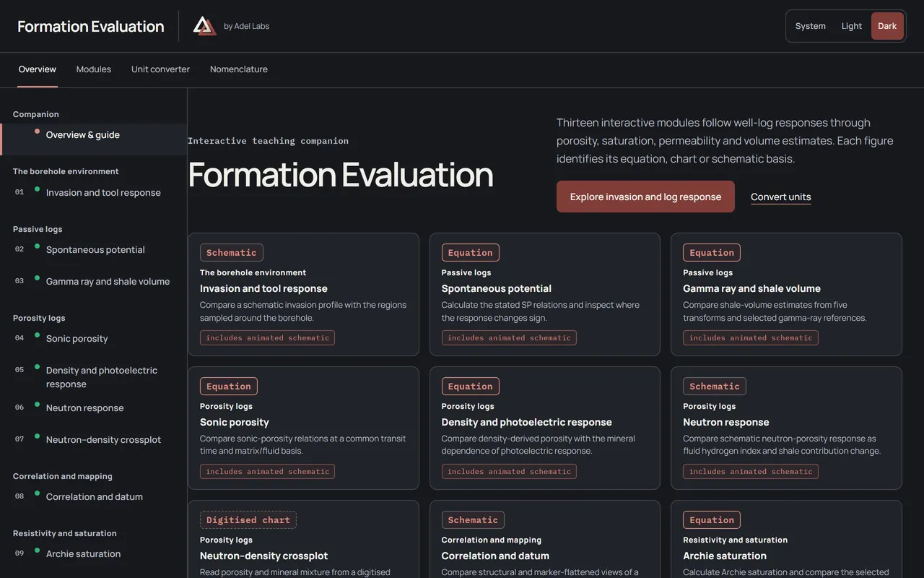Click the Digitised chart tag

[x=248, y=520]
